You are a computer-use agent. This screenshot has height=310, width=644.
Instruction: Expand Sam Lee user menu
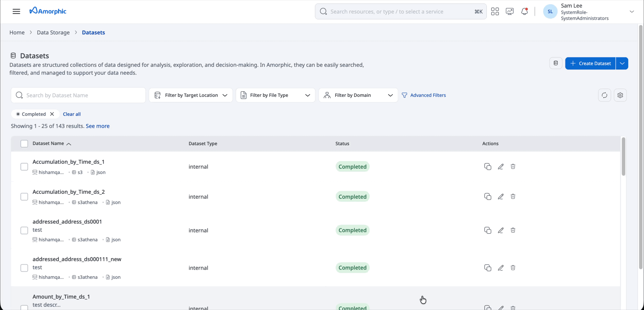[632, 12]
